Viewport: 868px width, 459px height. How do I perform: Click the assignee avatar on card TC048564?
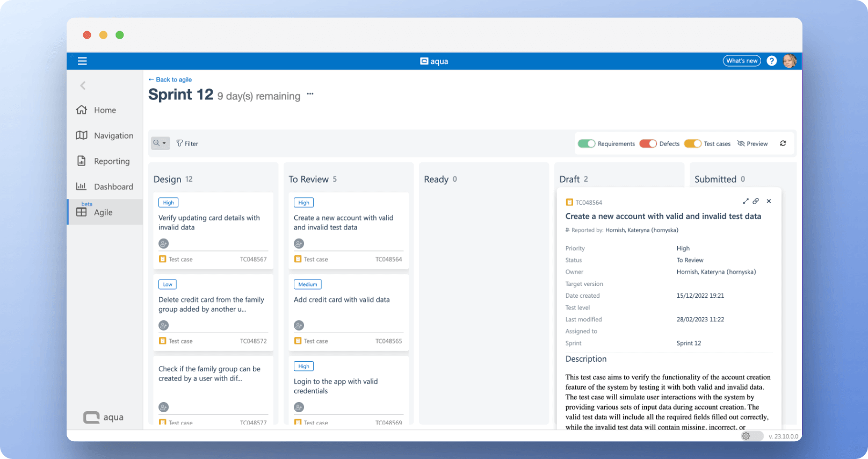(x=299, y=243)
